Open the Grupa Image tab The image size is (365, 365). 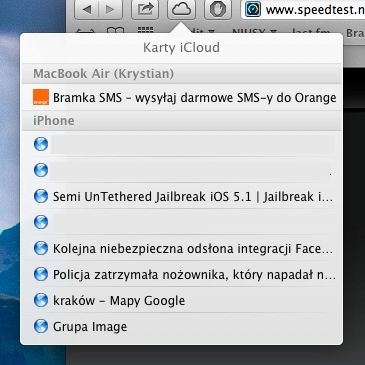182,326
